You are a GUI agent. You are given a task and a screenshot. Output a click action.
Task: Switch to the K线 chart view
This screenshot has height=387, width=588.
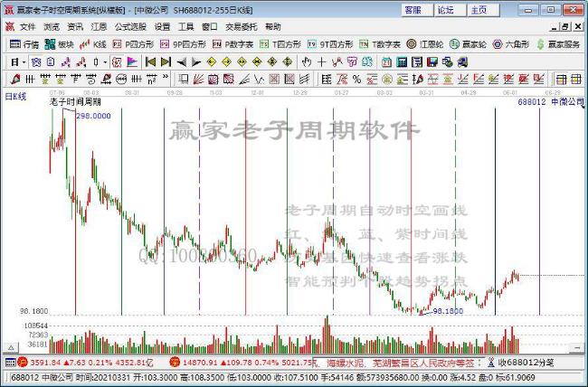point(93,44)
